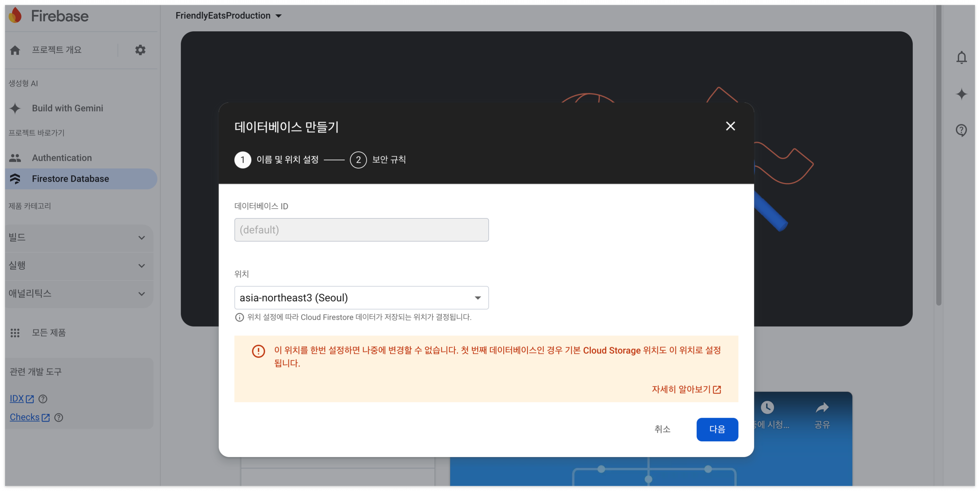Viewport: 980px width, 491px height.
Task: Click the home icon for project overview
Action: pyautogui.click(x=15, y=50)
